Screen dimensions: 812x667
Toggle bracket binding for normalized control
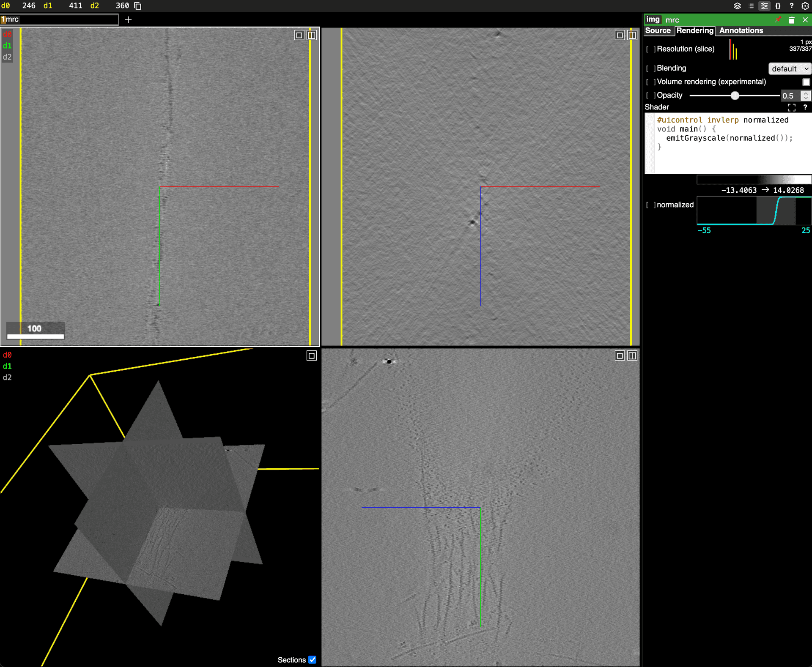click(x=651, y=205)
